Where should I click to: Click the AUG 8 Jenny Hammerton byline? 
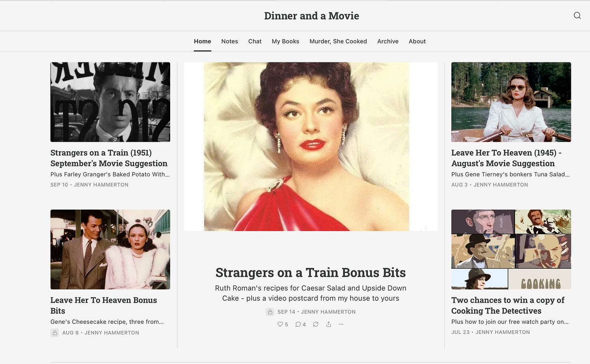[x=100, y=333]
